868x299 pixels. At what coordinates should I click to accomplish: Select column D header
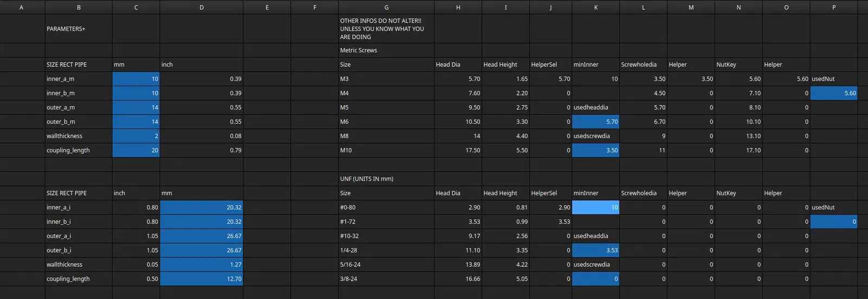201,8
